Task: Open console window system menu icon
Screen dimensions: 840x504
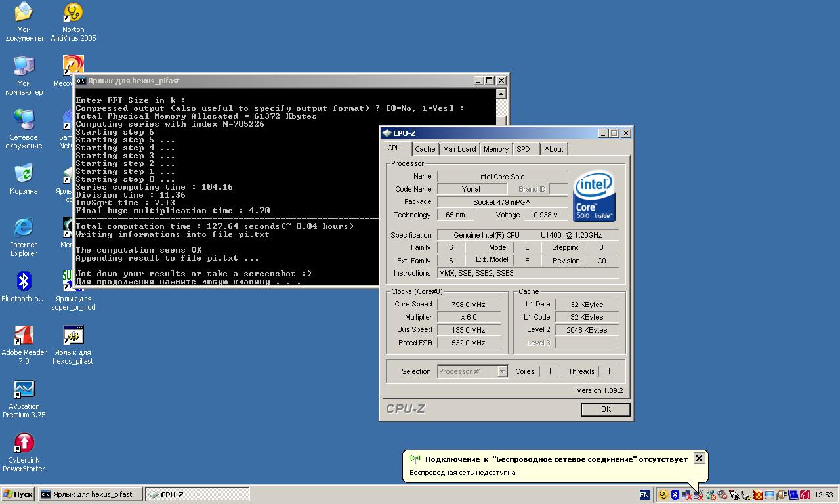Action: pos(81,81)
